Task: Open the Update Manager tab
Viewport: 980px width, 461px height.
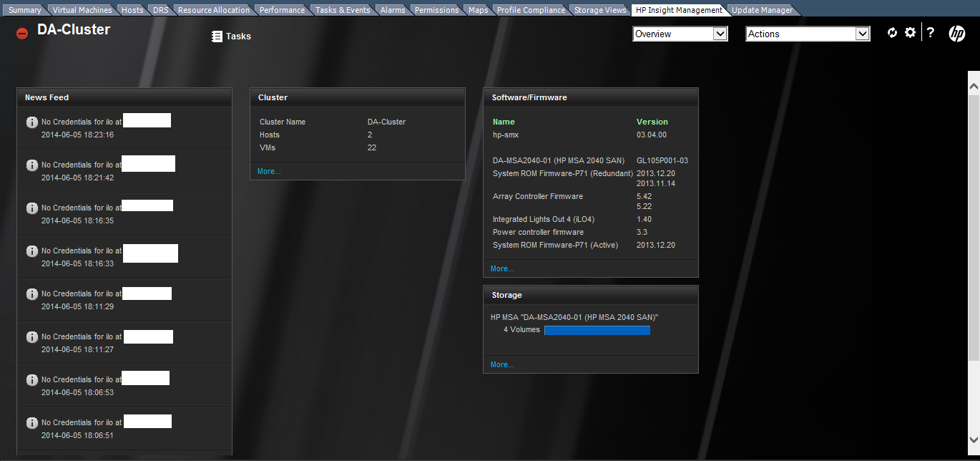Action: pos(762,10)
